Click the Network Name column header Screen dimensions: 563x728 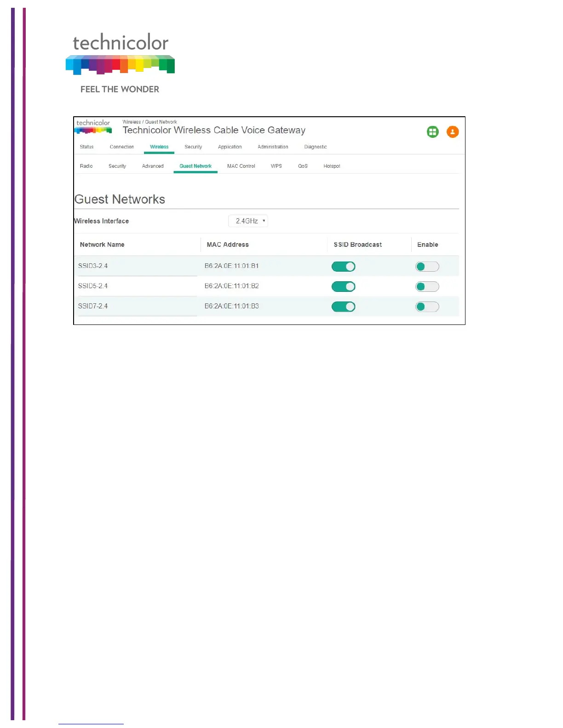tap(102, 245)
